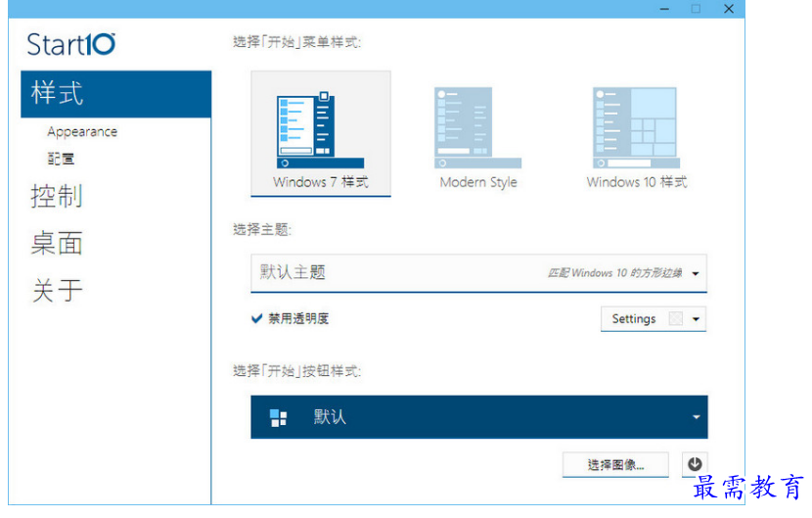Click the 选择图像... button

point(615,464)
